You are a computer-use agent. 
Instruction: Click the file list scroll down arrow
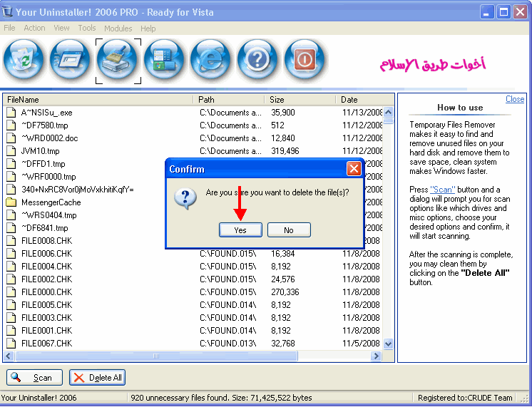tap(388, 344)
